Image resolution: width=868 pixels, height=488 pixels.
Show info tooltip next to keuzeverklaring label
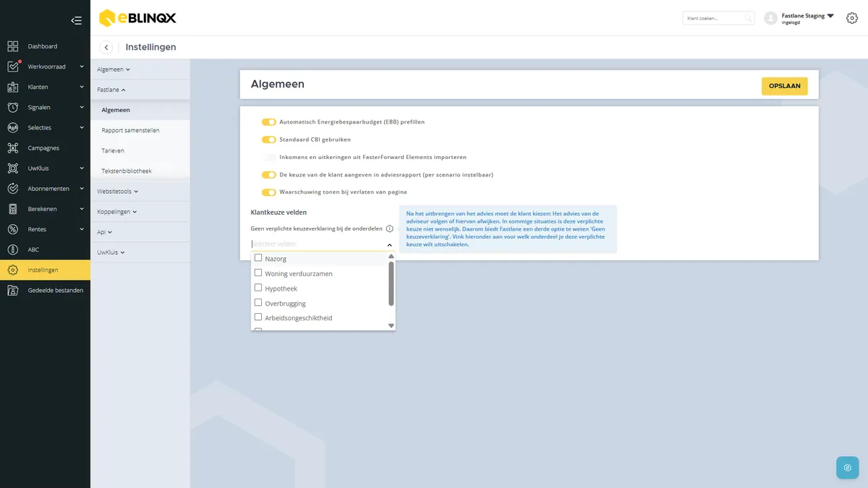390,228
